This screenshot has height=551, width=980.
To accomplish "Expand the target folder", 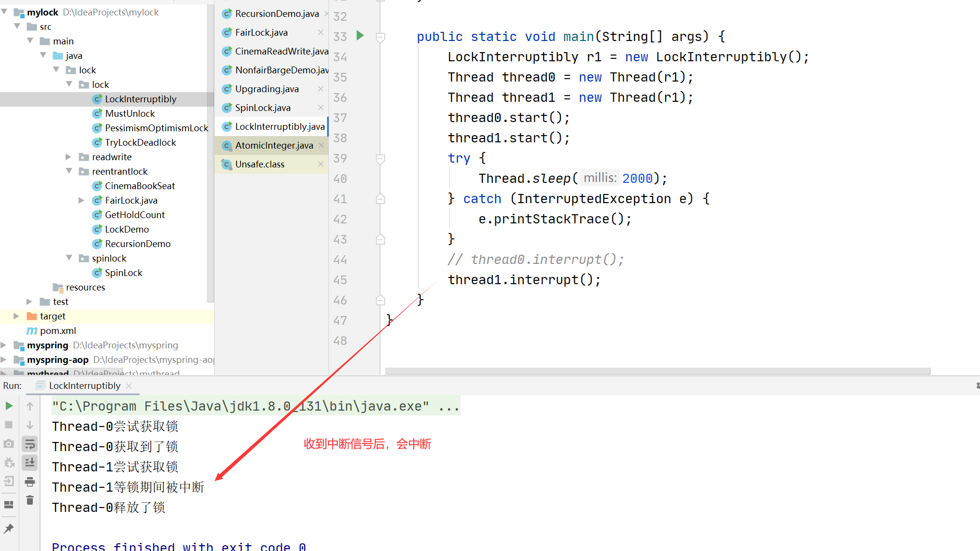I will (16, 316).
